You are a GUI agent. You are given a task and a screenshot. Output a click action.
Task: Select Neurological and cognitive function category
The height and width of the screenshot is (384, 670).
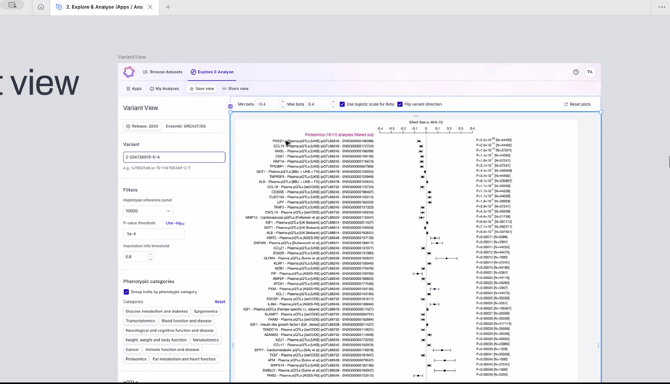[x=169, y=330]
